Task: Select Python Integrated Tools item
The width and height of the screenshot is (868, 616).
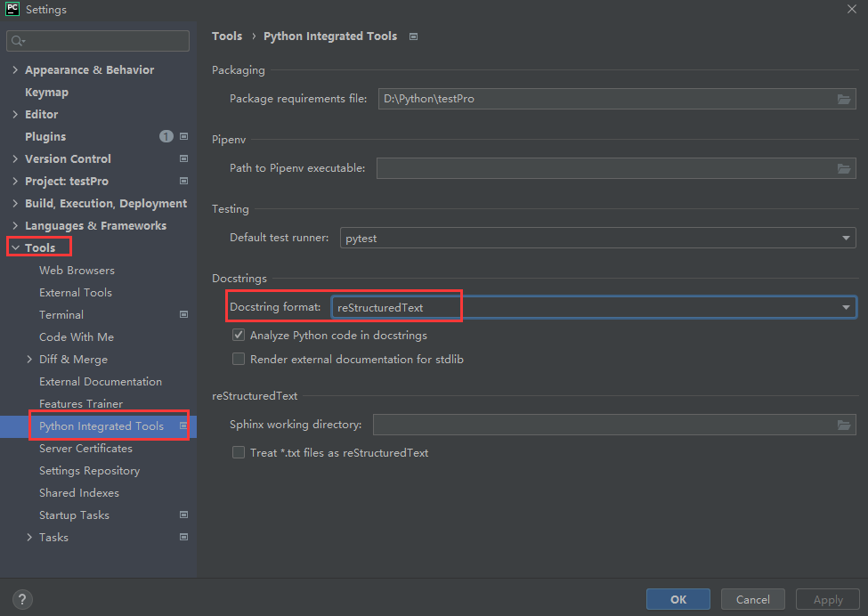Action: 101,426
